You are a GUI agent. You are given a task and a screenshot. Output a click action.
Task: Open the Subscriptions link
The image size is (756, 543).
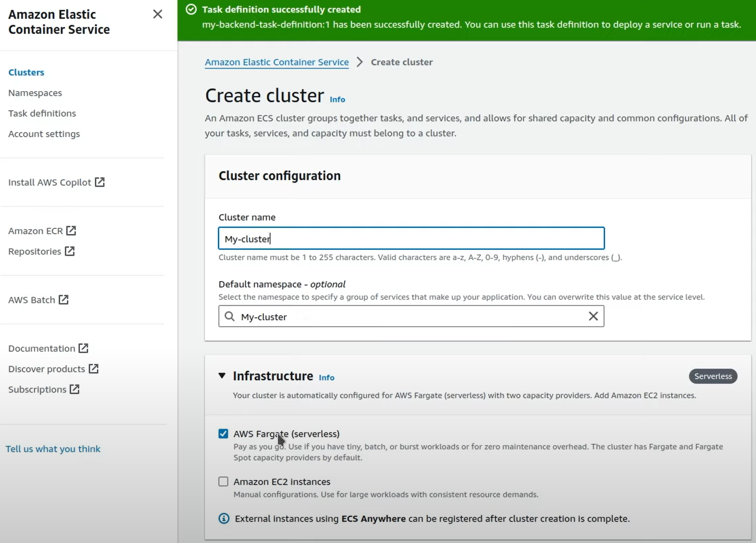pos(37,390)
